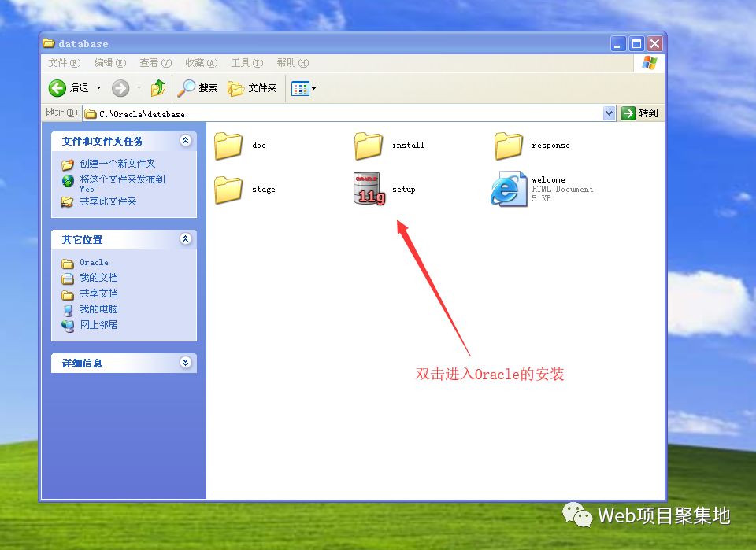Collapse the 文件和文件夹任务 panel
The width and height of the screenshot is (756, 550).
click(185, 141)
